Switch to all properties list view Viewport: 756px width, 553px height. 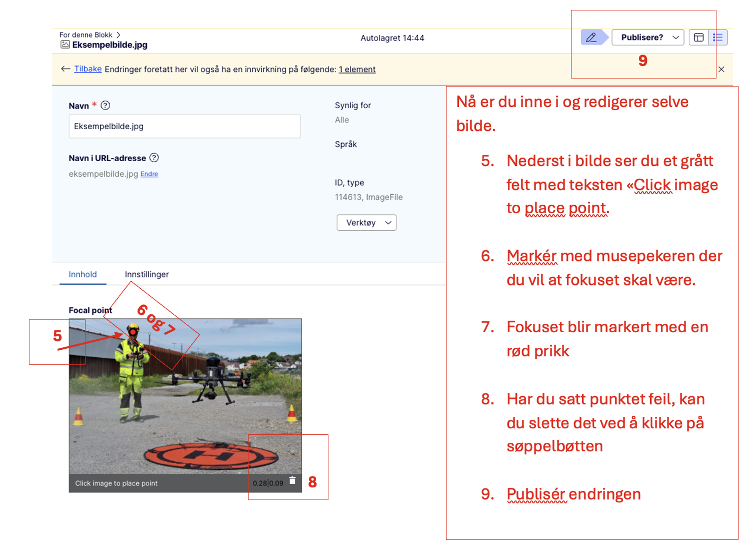[x=718, y=37]
